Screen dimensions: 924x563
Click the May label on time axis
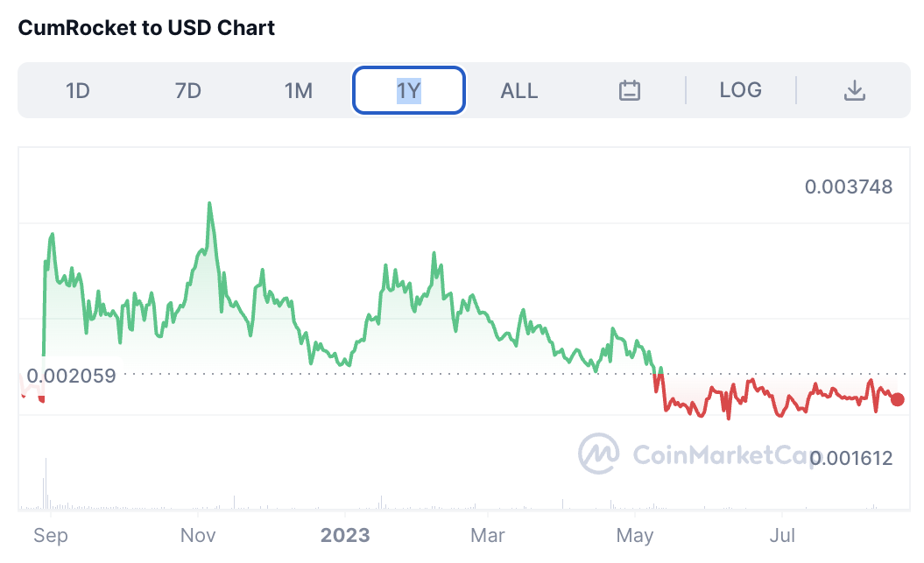coord(634,535)
